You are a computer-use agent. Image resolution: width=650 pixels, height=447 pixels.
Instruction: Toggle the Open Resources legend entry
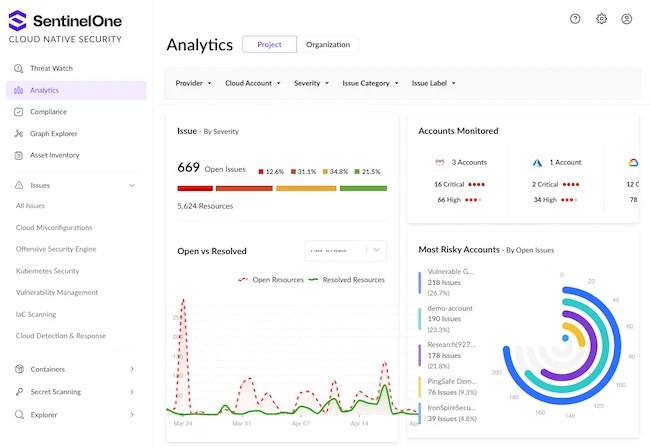tap(271, 280)
